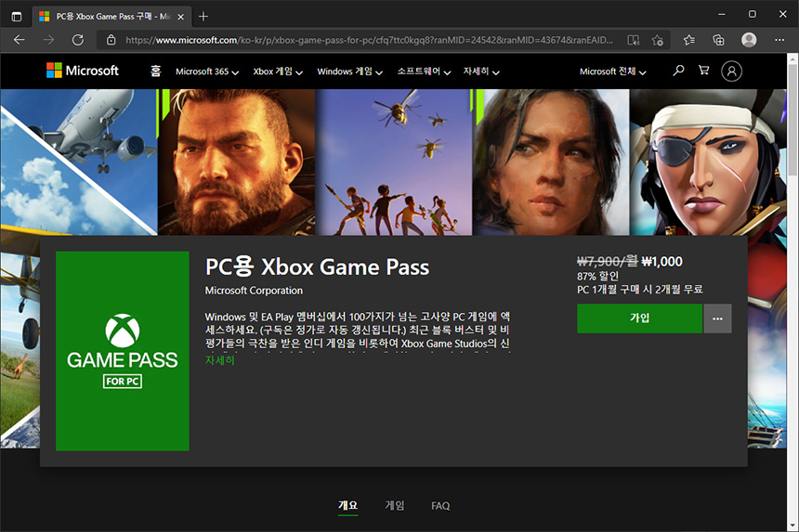Screen dimensions: 799x532
Task: Click the green 가입 button
Action: click(639, 318)
